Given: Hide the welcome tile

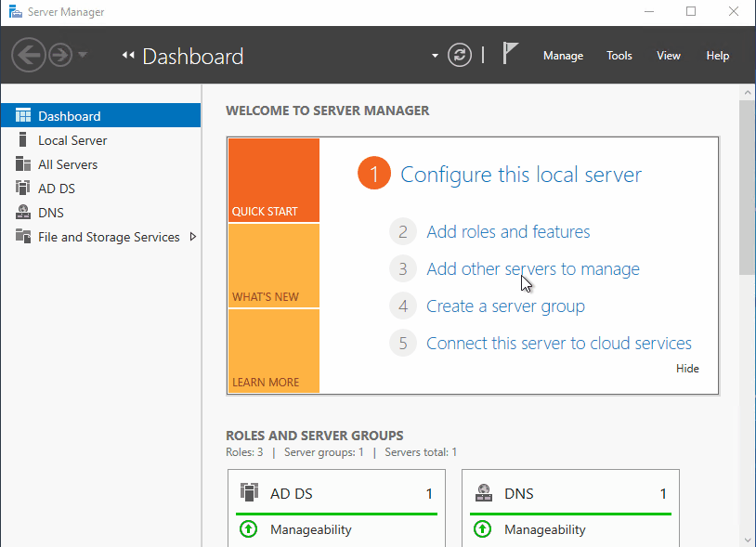Looking at the screenshot, I should [687, 368].
